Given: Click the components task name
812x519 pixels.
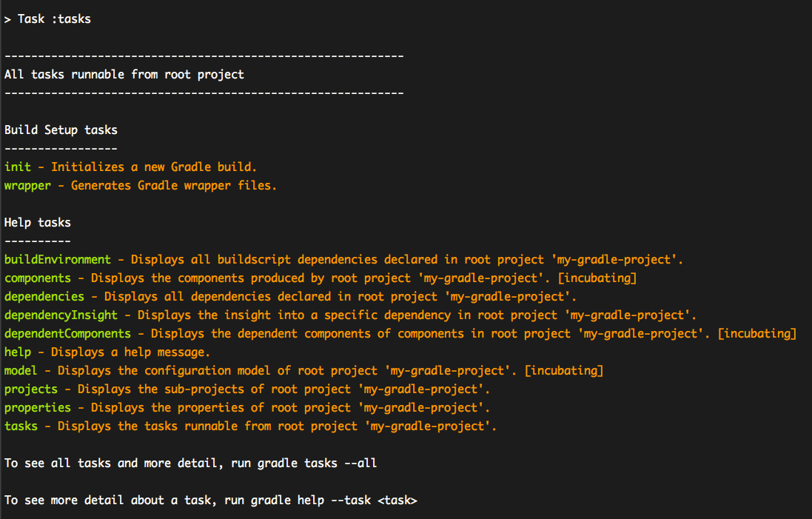Looking at the screenshot, I should pyautogui.click(x=37, y=278).
